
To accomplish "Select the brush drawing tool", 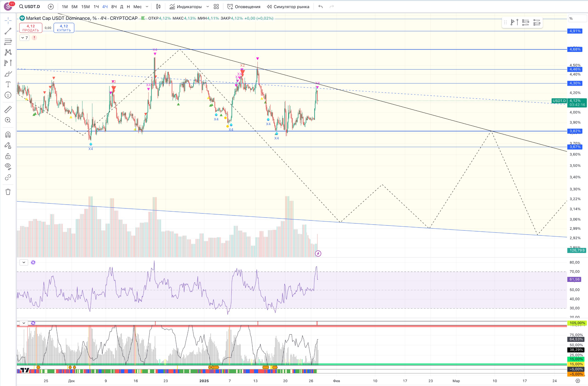I will click(x=8, y=74).
